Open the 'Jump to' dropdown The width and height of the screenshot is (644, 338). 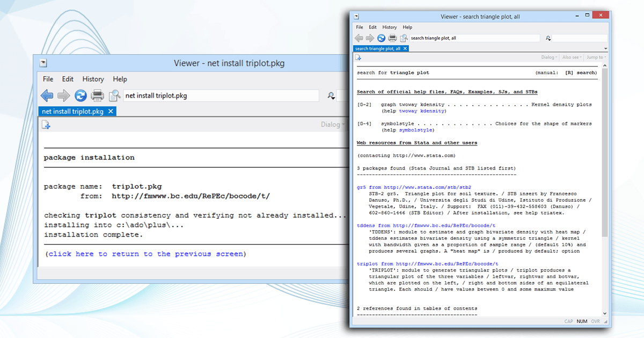click(596, 57)
